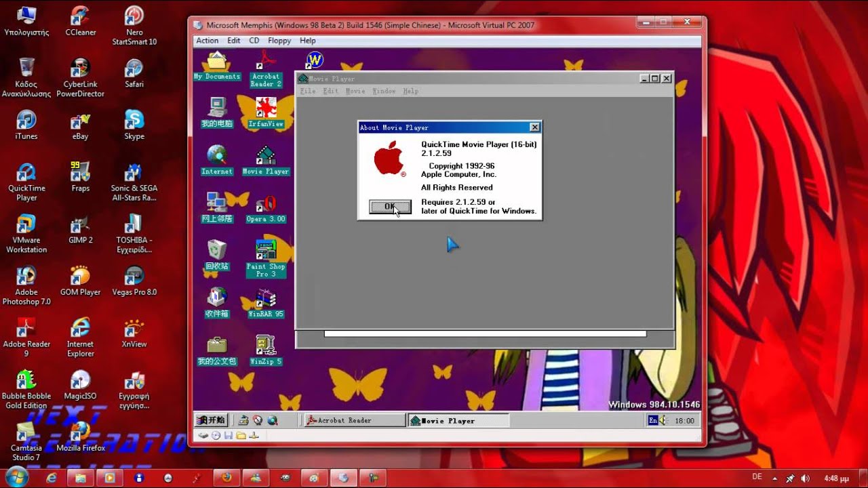
Task: Click the host taskbar clock 4:48 μμ
Action: (x=836, y=478)
